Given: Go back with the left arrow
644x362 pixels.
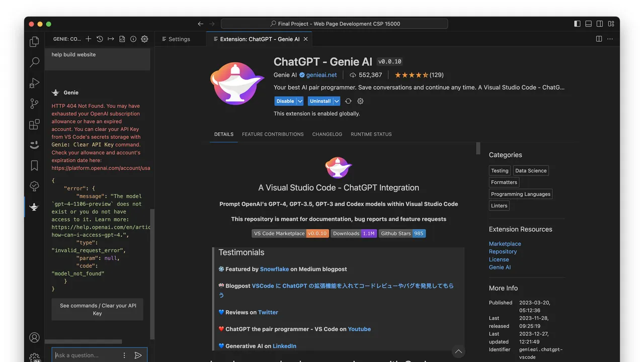Looking at the screenshot, I should click(201, 24).
